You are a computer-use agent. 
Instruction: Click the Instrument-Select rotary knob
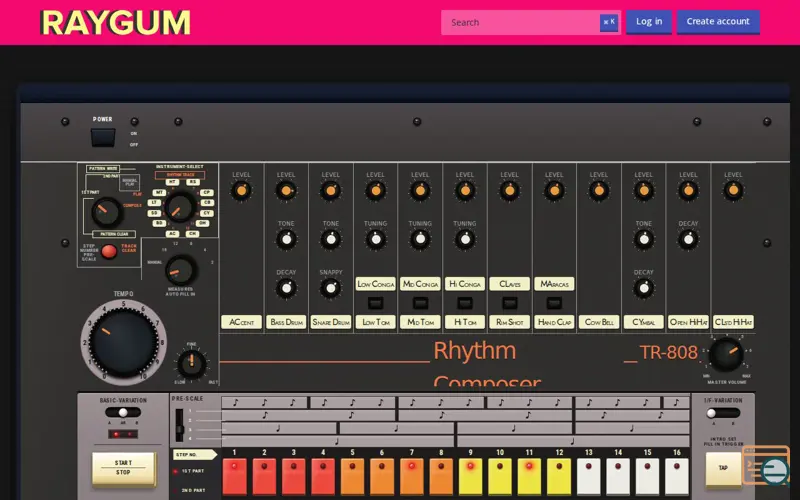(179, 208)
